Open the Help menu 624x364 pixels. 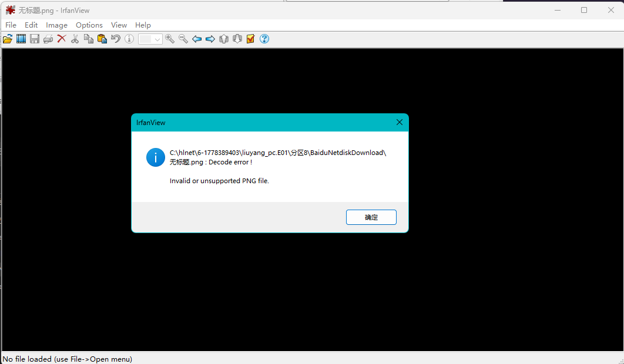coord(143,25)
